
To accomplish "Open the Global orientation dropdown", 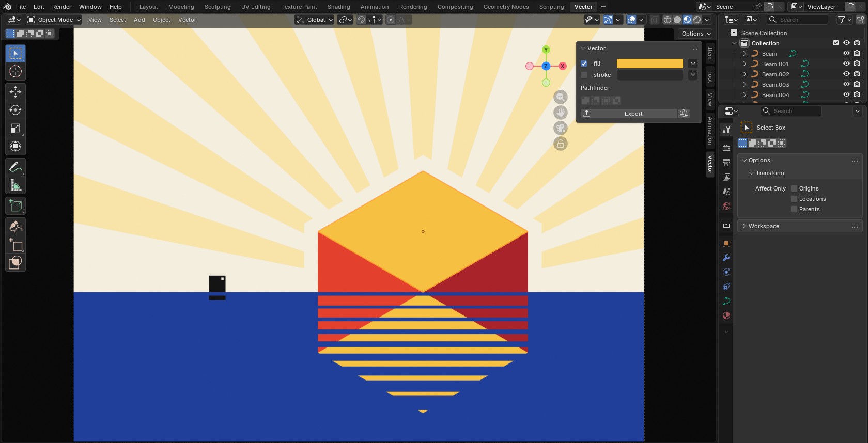I will (x=315, y=20).
